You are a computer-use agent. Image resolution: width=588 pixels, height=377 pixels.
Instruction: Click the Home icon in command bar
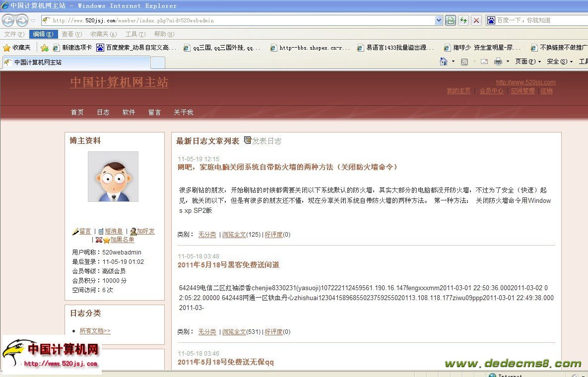click(444, 62)
